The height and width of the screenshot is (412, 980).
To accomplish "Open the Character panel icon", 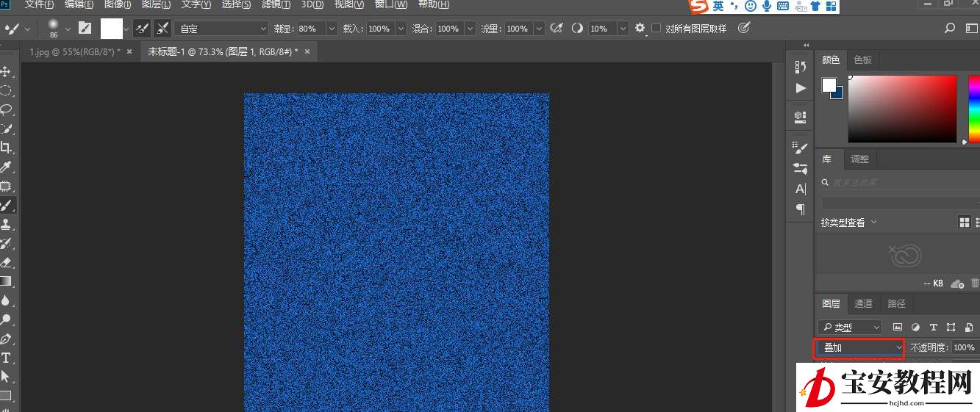I will [801, 189].
